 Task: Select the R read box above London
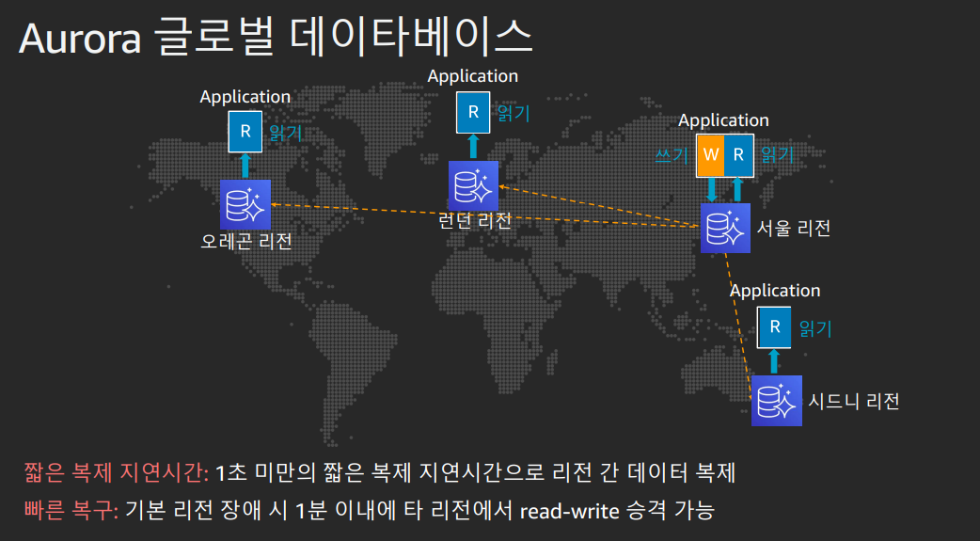(473, 112)
